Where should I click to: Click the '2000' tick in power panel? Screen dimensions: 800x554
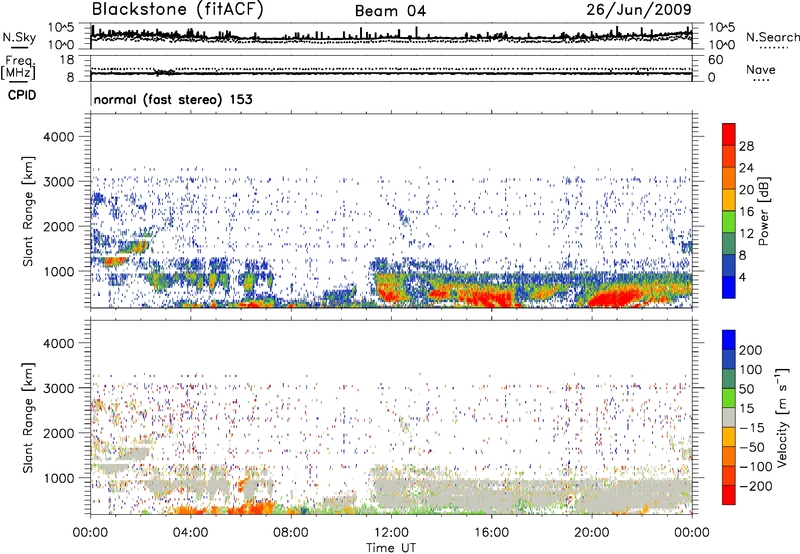58,226
